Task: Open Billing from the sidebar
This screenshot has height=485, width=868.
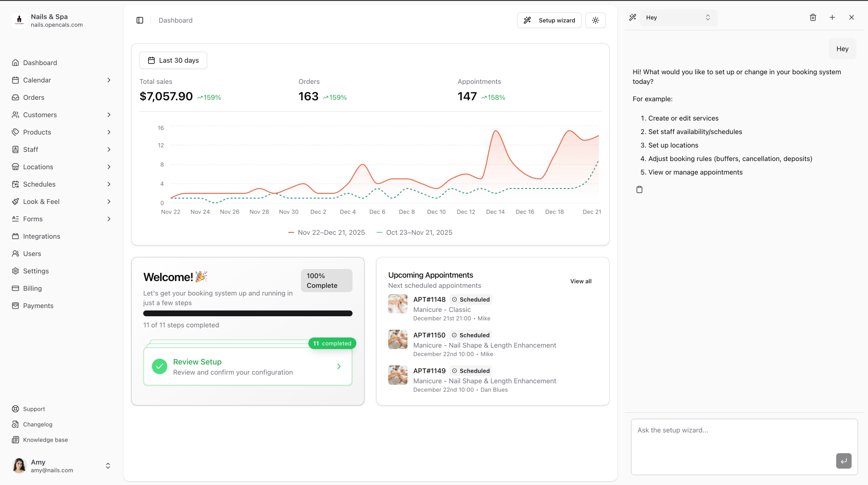Action: (32, 288)
